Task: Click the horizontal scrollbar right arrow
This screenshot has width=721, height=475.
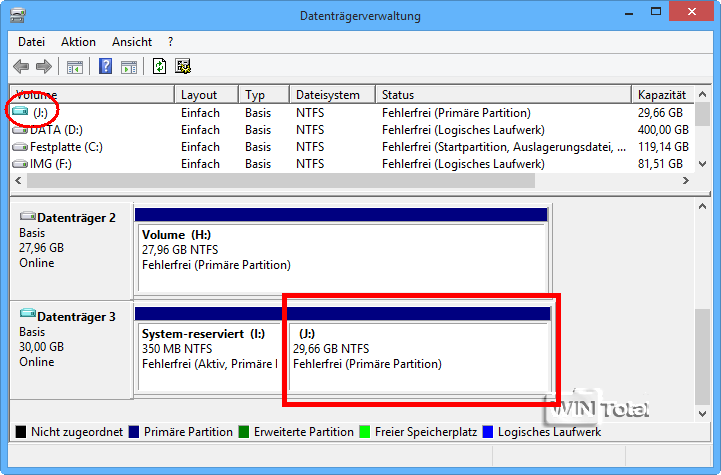Action: pyautogui.click(x=686, y=181)
